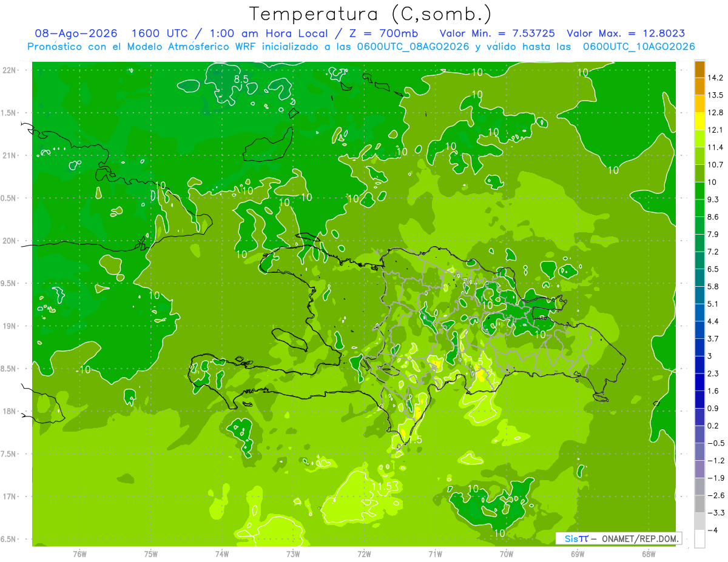Click the "2.3" colorbar legend value
Screen dimensions: 728x562
[x=713, y=373]
